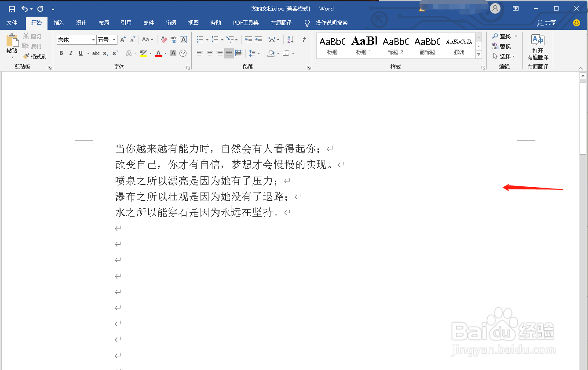This screenshot has height=370, width=588.
Task: Open the line spacing dropdown
Action: point(254,53)
